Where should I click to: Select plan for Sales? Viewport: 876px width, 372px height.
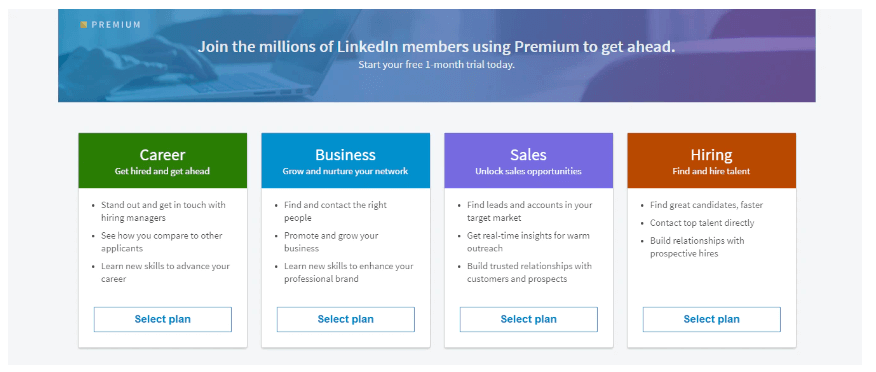(x=529, y=319)
